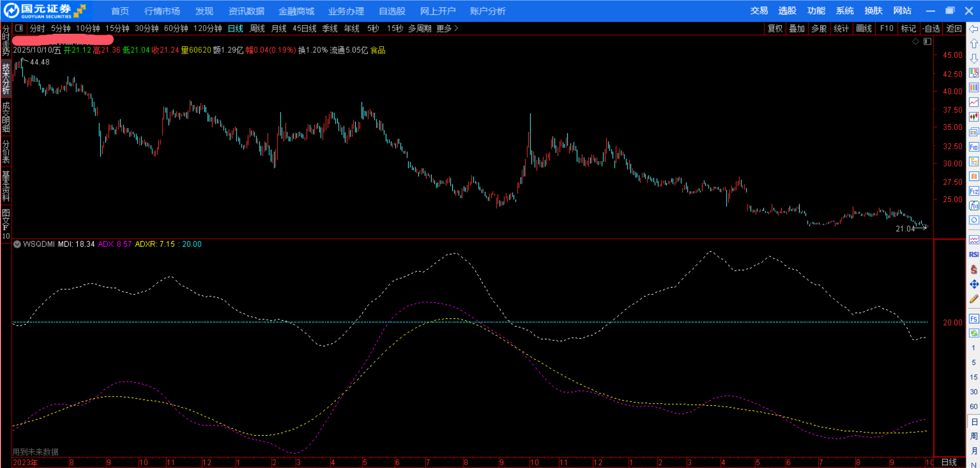980x468 pixels.
Task: Click the Guoyuan Securities logo
Action: [45, 11]
